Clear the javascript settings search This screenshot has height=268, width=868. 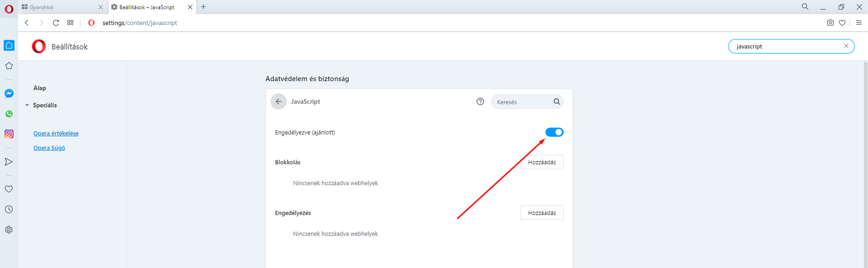[846, 46]
